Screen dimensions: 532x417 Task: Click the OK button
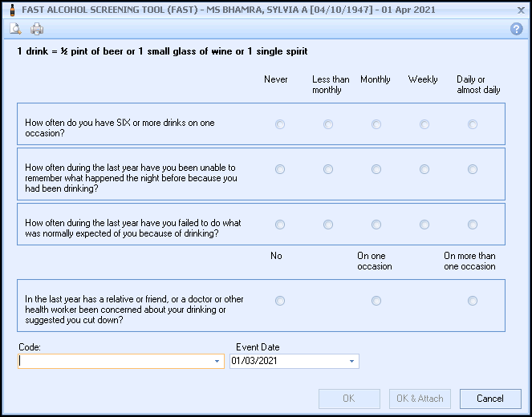coord(349,399)
